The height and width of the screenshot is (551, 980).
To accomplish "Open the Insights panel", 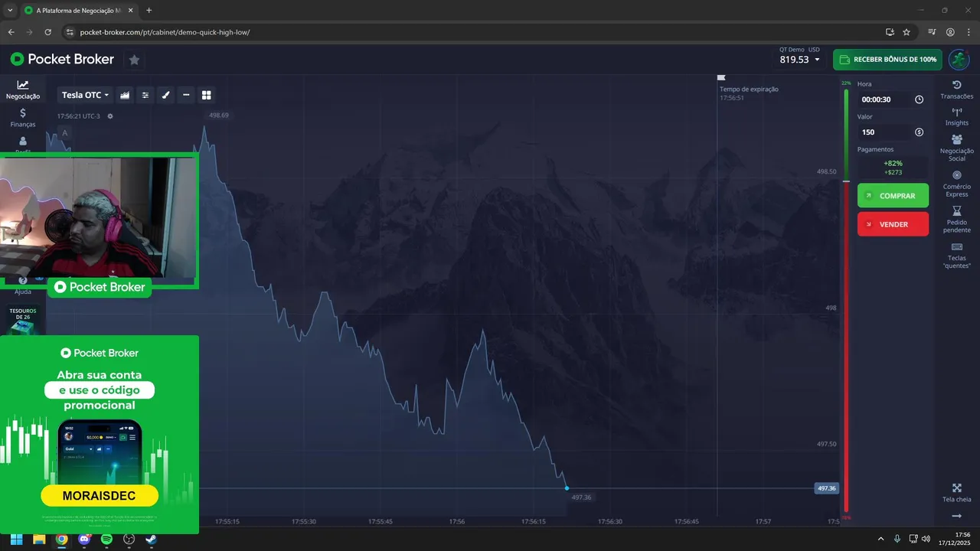I will [956, 117].
